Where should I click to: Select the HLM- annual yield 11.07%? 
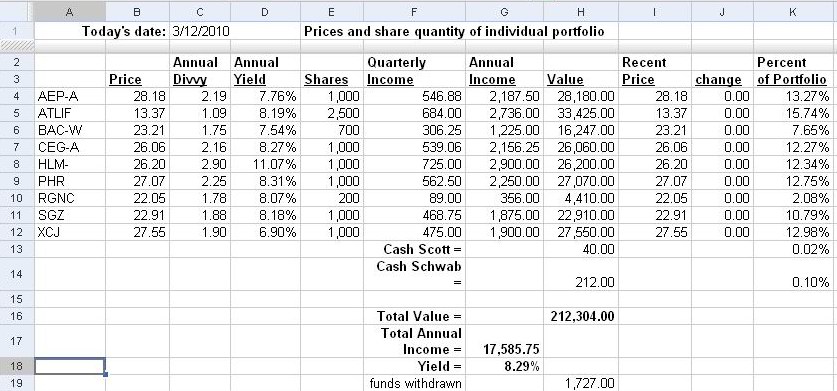[265, 164]
